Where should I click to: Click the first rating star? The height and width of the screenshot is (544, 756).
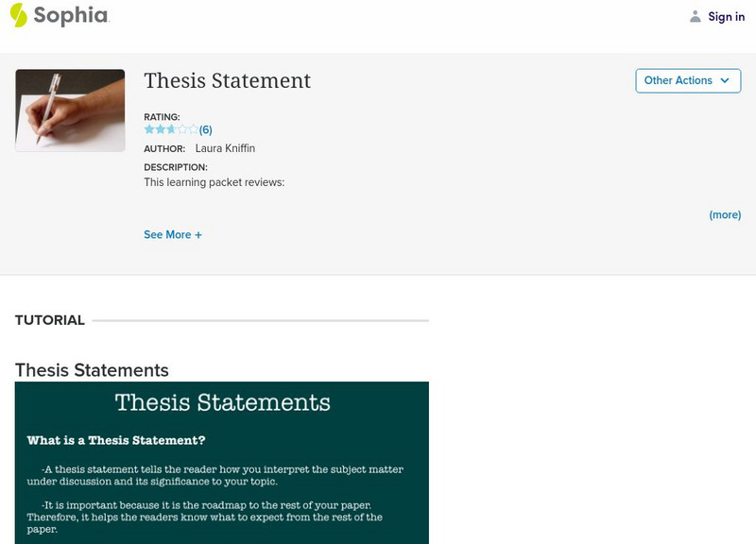click(149, 129)
